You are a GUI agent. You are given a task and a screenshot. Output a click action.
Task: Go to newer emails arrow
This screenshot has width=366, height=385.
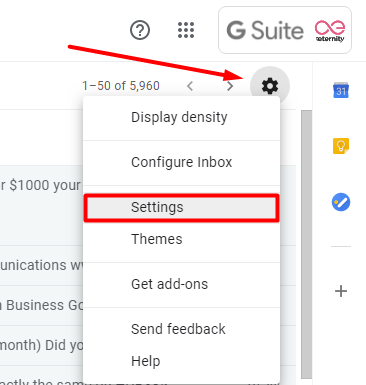click(x=190, y=86)
